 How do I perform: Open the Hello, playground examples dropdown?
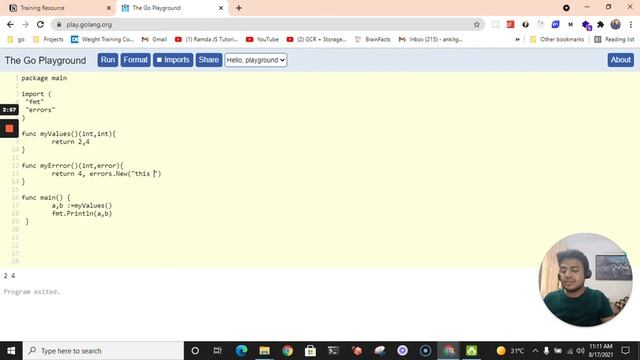(x=256, y=60)
